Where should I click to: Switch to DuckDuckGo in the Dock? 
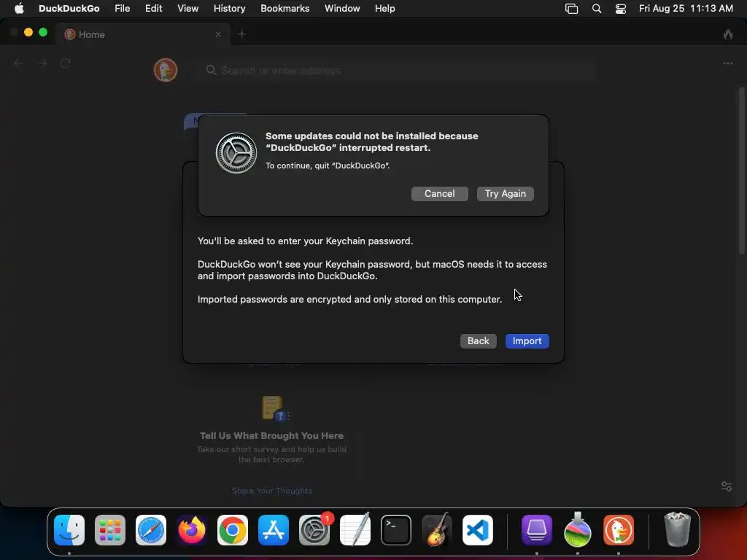619,530
